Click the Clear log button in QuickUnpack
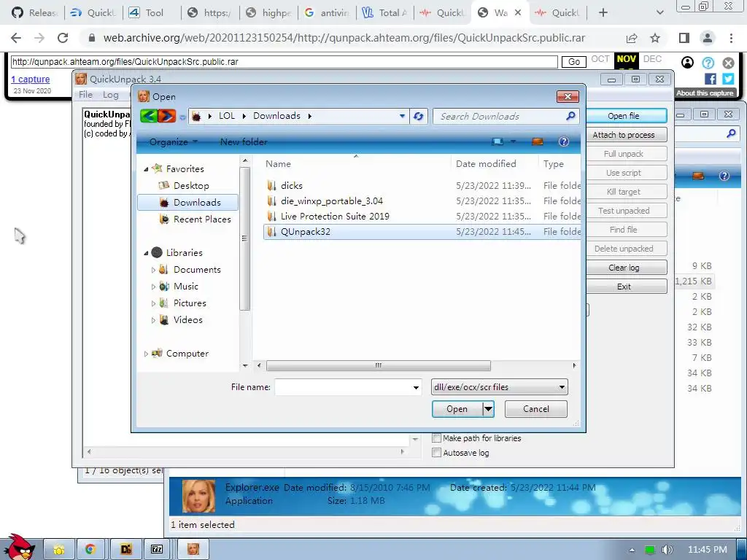The height and width of the screenshot is (560, 747). pyautogui.click(x=624, y=268)
